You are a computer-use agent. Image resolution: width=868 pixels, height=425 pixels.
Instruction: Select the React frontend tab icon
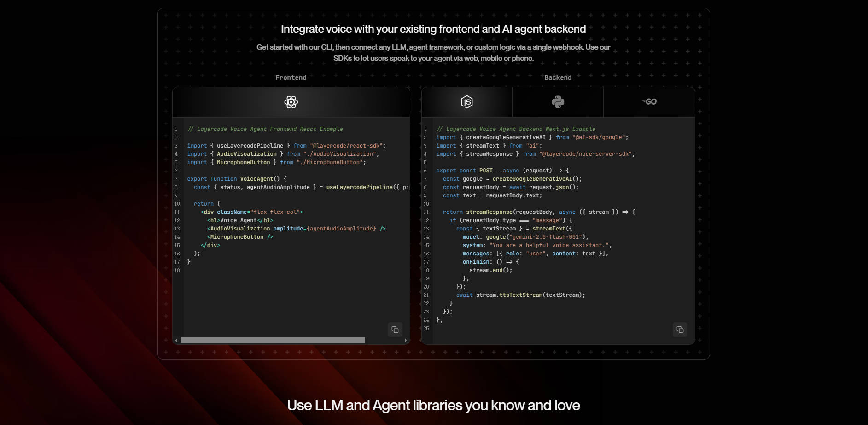291,102
